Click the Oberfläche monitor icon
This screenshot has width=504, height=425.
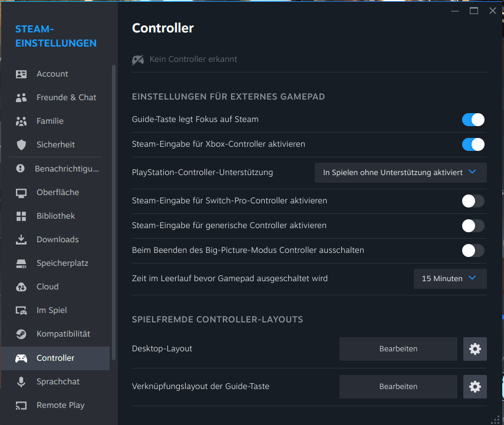coord(21,193)
